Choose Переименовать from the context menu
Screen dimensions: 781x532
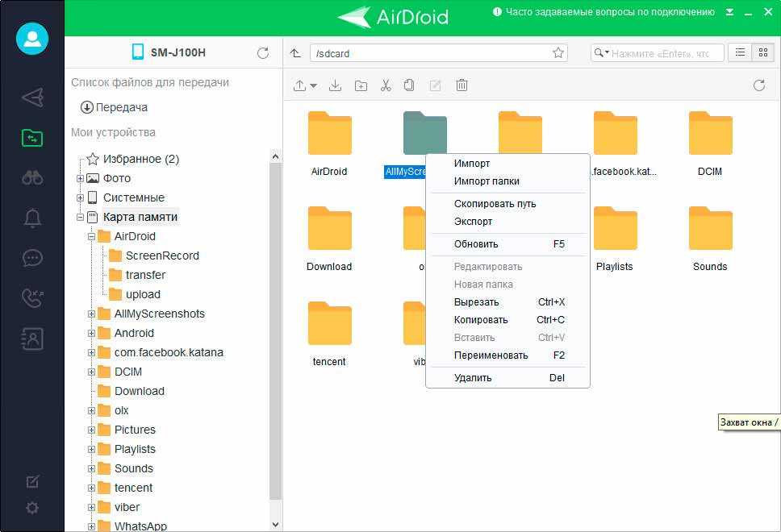coord(491,355)
